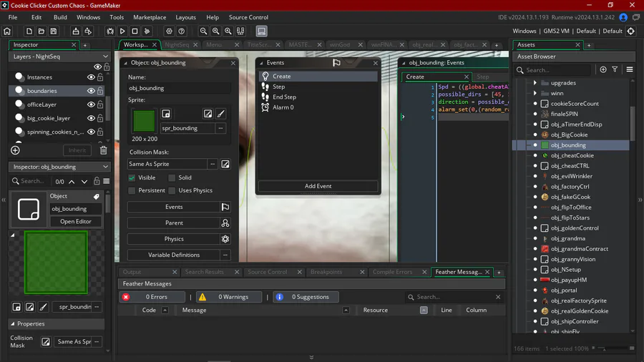
Task: Enable the Persistent checkbox
Action: [x=132, y=190]
